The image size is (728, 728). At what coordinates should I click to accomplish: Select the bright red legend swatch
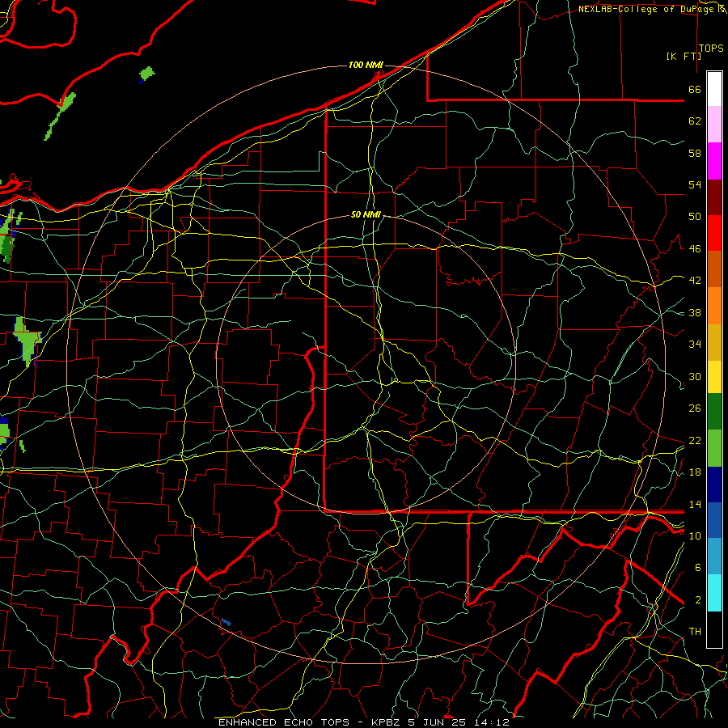[714, 233]
